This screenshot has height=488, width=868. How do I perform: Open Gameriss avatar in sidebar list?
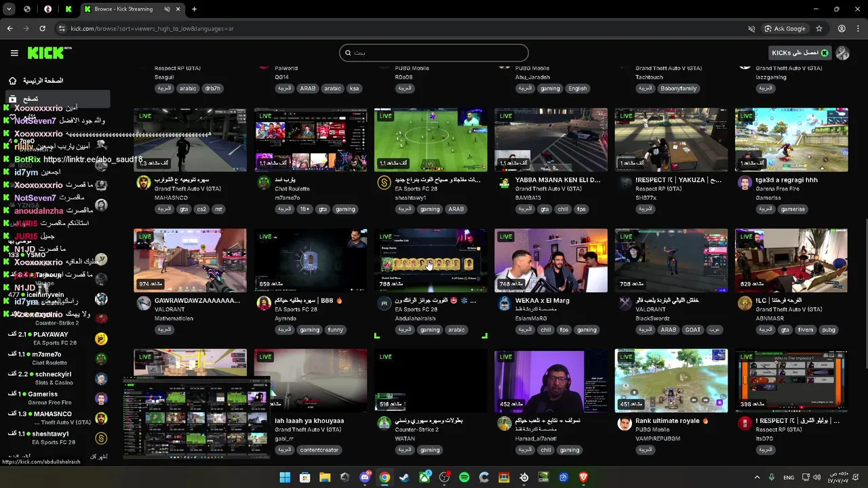[101, 399]
